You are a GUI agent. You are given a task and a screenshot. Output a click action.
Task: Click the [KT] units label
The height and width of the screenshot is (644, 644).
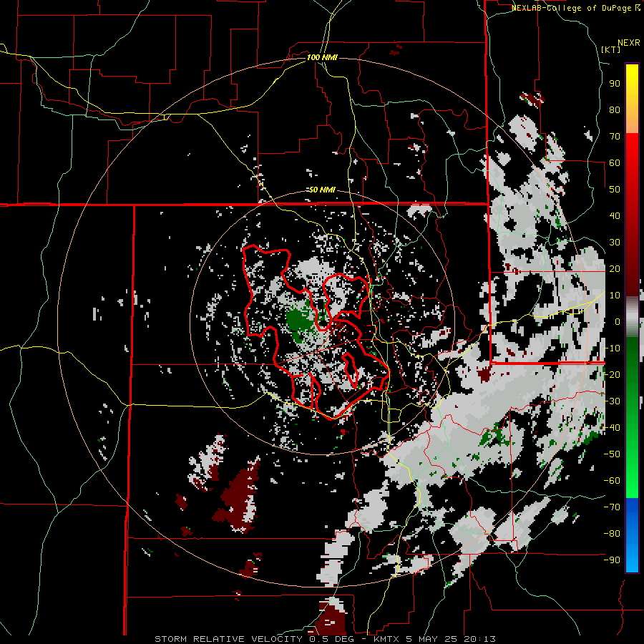[x=611, y=49]
